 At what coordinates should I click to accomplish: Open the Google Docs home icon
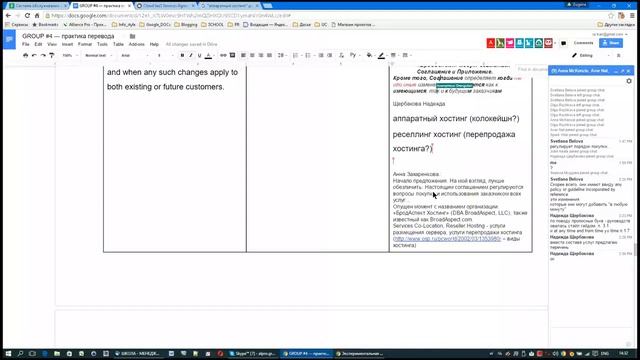coord(9,40)
